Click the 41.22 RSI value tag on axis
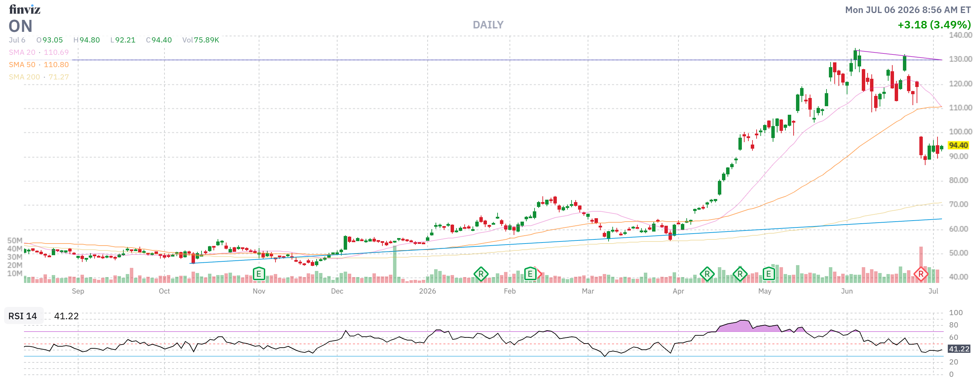Viewport: 980px width, 385px height. [959, 349]
